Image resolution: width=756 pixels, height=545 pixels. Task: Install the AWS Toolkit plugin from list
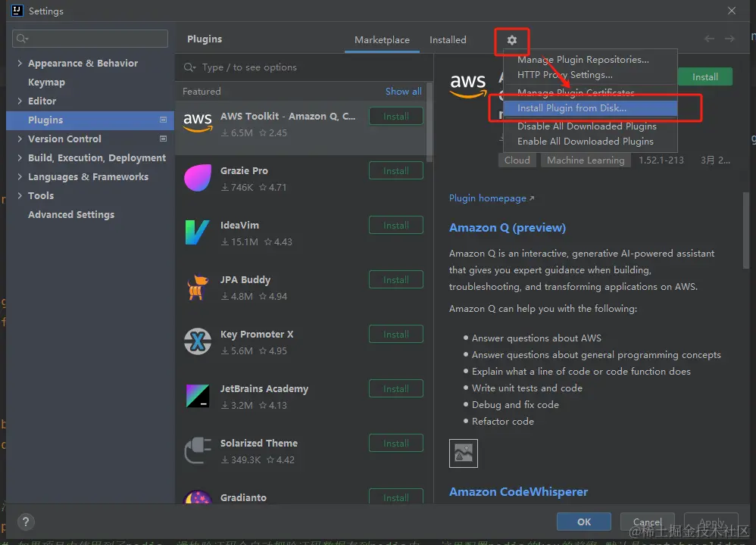[396, 116]
